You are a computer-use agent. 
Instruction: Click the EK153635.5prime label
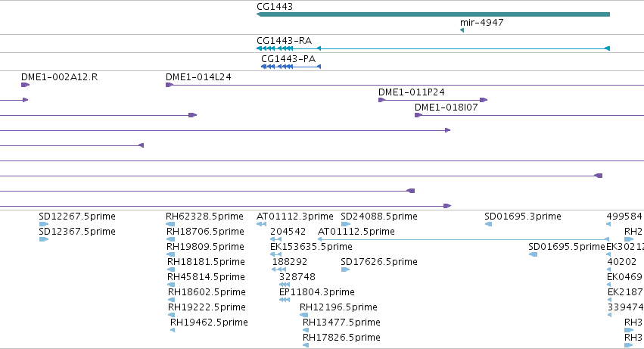pos(311,247)
